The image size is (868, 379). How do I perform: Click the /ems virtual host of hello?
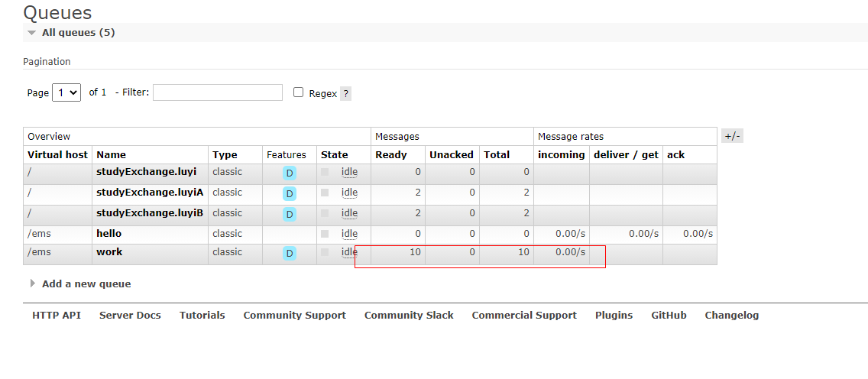pyautogui.click(x=39, y=234)
